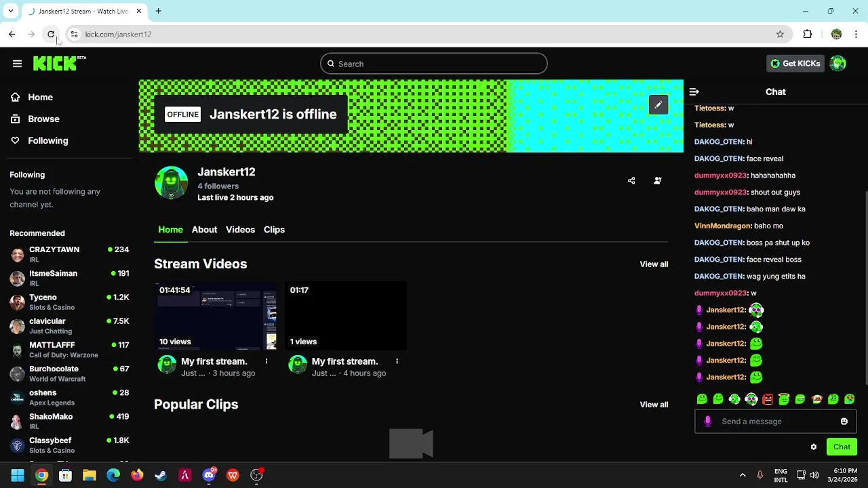868x488 pixels.
Task: Open chat settings gear icon
Action: (814, 447)
